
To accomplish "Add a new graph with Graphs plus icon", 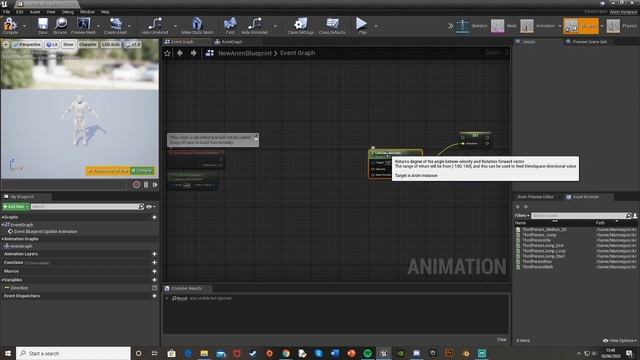I will click(x=154, y=217).
